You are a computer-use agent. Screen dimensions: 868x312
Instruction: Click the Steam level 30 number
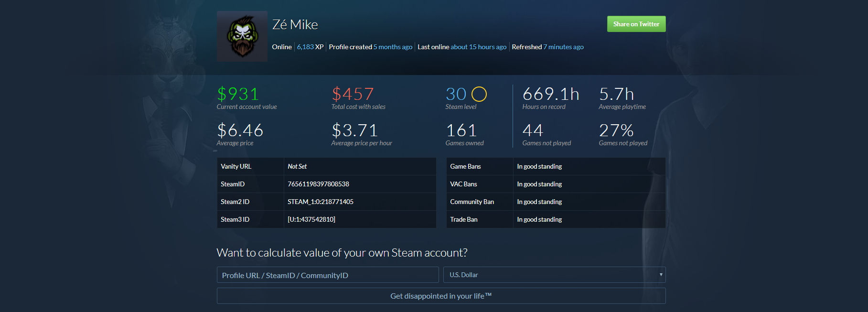pyautogui.click(x=456, y=94)
